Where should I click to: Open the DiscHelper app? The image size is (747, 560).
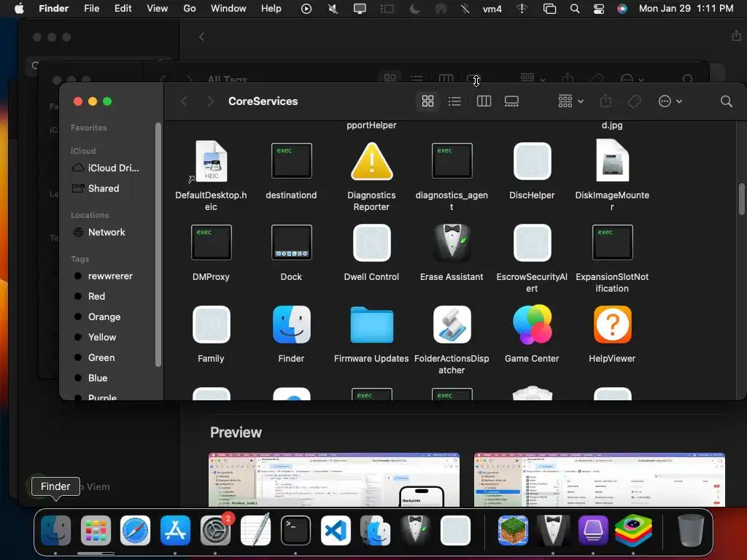532,161
